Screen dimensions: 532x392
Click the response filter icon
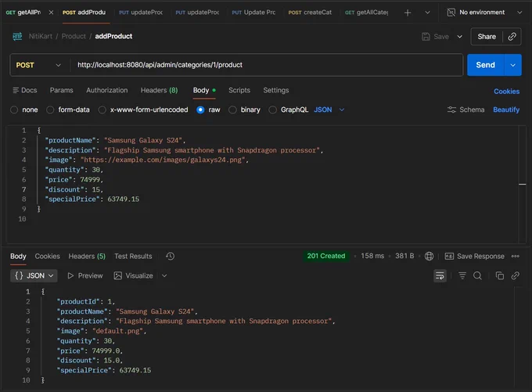click(462, 275)
